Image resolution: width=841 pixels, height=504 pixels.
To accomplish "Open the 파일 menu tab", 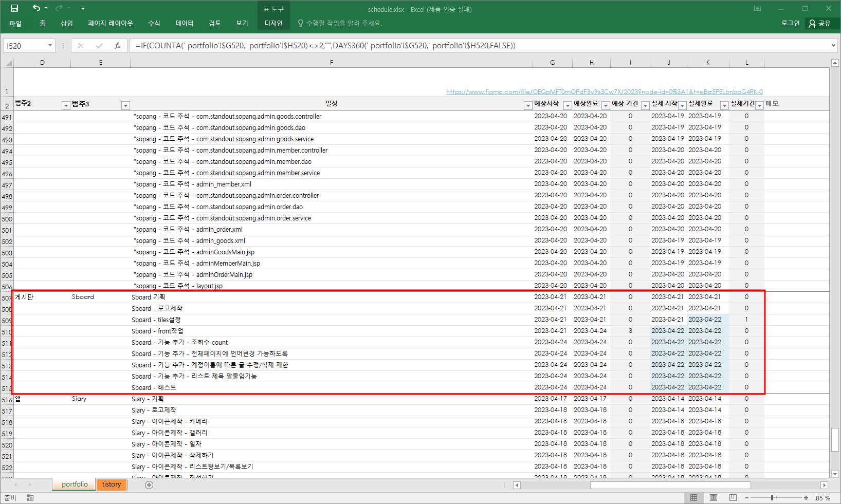I will [15, 23].
